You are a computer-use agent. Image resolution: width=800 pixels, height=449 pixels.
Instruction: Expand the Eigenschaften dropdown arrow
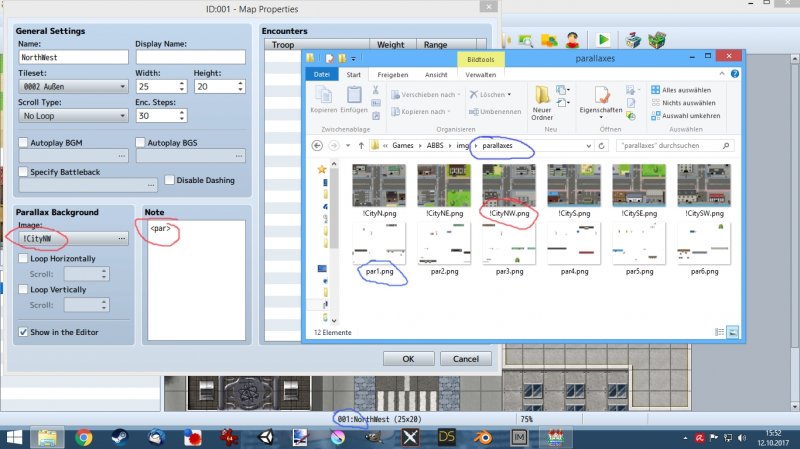(x=601, y=118)
